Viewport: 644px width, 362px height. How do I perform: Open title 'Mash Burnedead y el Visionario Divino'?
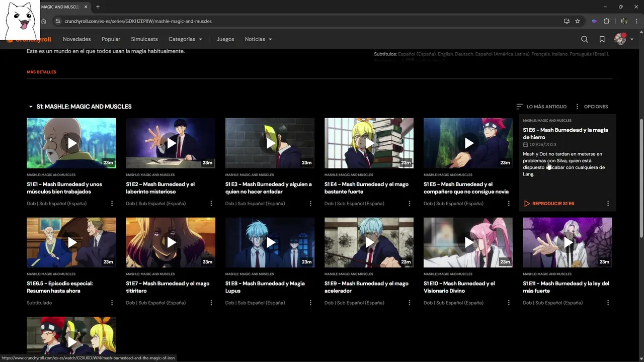459,287
